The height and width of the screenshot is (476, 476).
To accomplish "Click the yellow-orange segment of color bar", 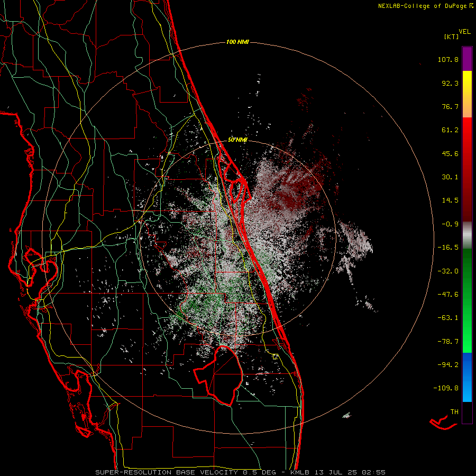I will [467, 94].
